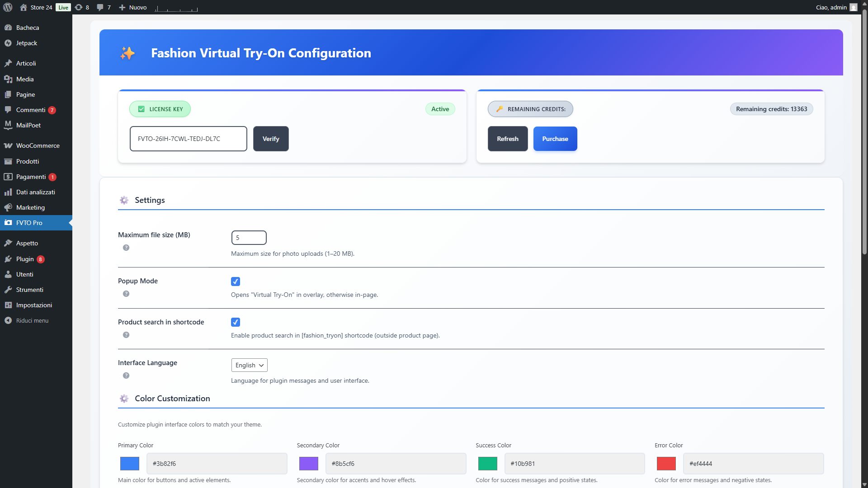Toggle Product search in shortcode checkbox
Viewport: 868px width, 488px height.
(x=236, y=322)
